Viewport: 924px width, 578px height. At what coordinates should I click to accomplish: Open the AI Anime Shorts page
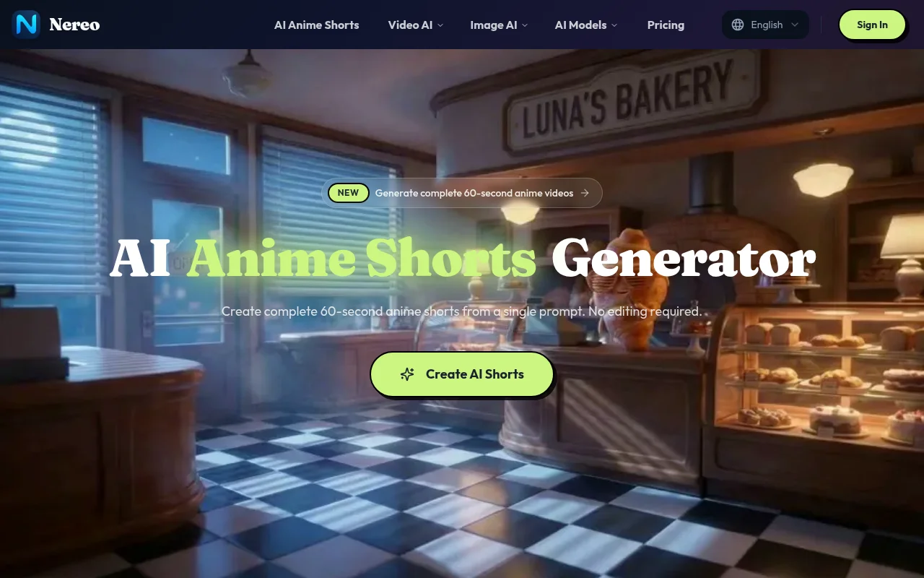pos(316,25)
